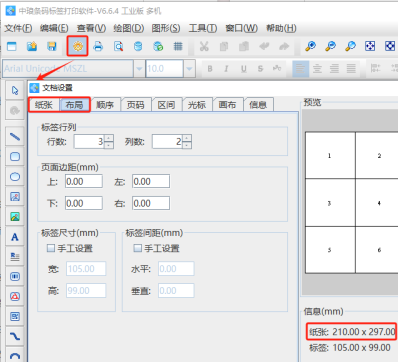Decrease the column count stepper
The width and height of the screenshot is (398, 362).
187,145
